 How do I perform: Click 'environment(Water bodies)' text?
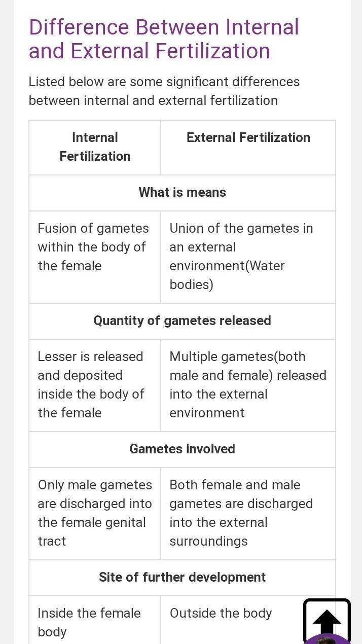[227, 275]
